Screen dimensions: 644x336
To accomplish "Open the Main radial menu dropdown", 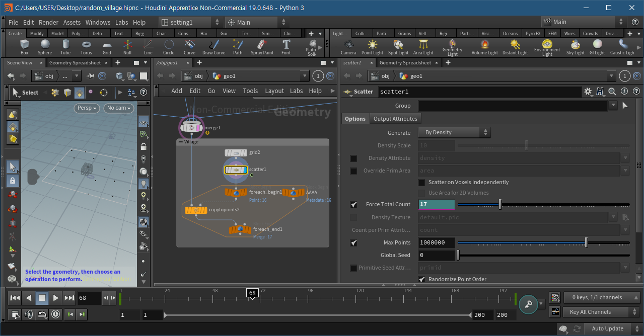I will click(257, 22).
